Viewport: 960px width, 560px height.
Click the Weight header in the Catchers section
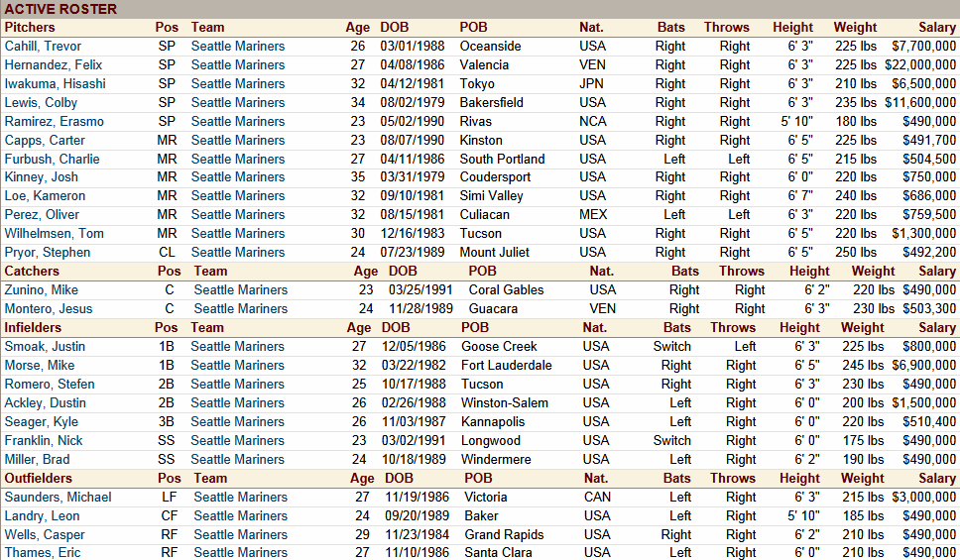tap(873, 272)
